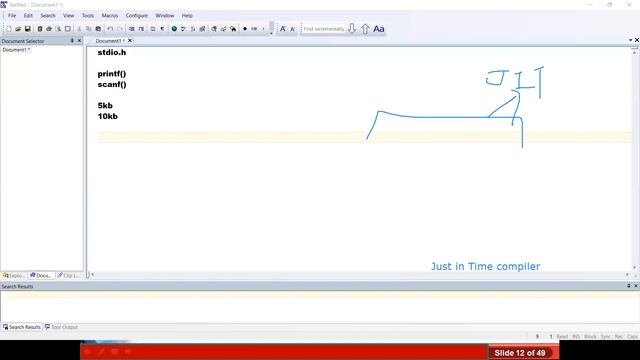640x360 pixels.
Task: Find previous with up arrow button
Action: coord(365,29)
